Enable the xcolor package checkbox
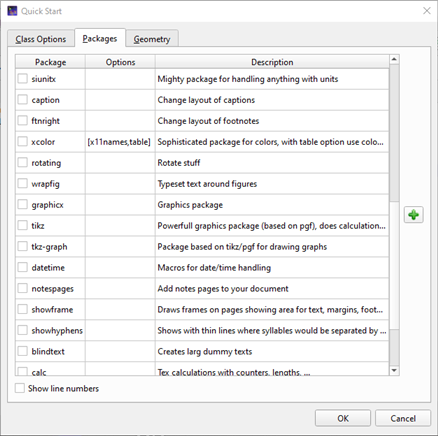 22,141
